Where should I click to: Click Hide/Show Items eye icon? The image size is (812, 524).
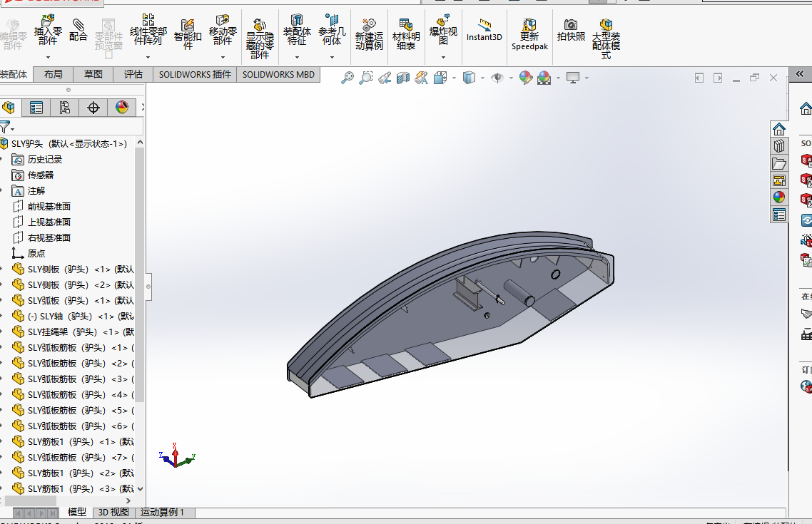pos(497,78)
